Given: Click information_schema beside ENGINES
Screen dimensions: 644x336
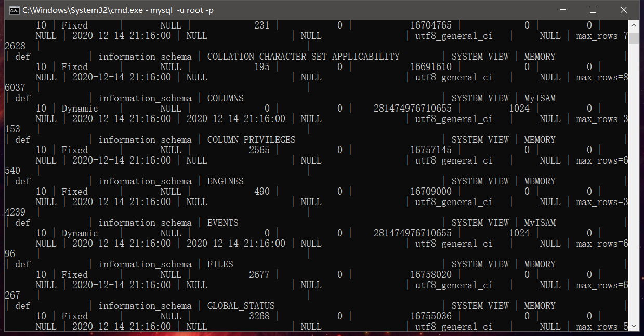Looking at the screenshot, I should point(145,181).
